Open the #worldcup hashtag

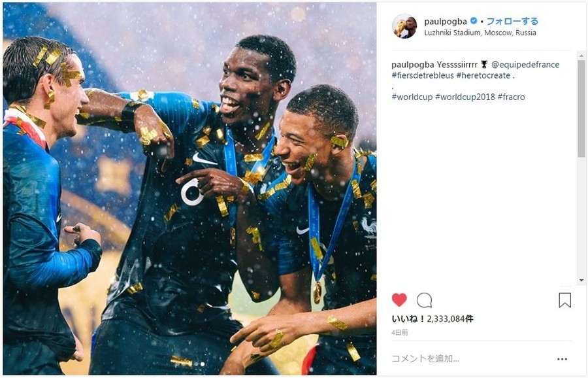click(412, 97)
